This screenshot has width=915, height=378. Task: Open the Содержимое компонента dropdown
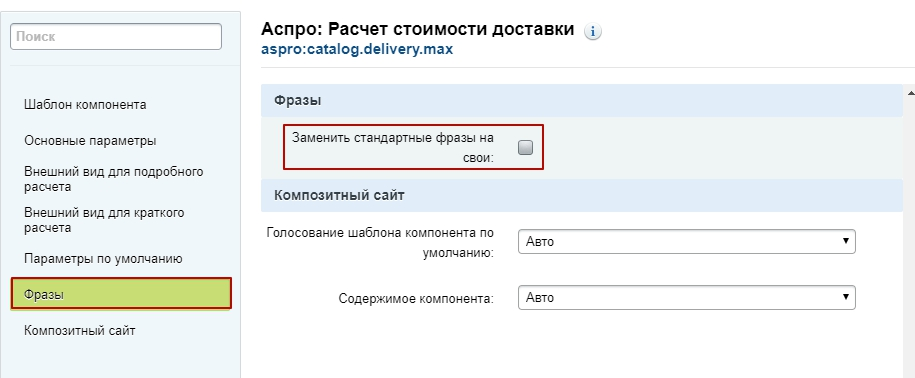click(686, 298)
